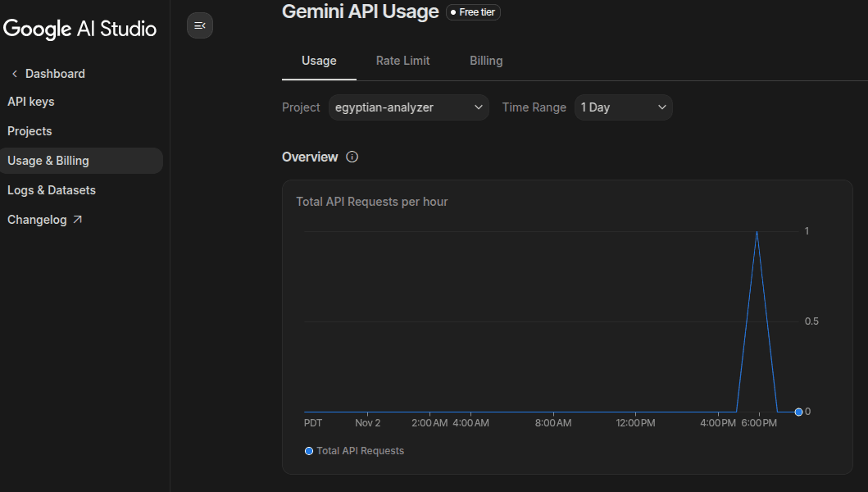Toggle the Total API Requests legend label
This screenshot has width=868, height=492.
(360, 451)
